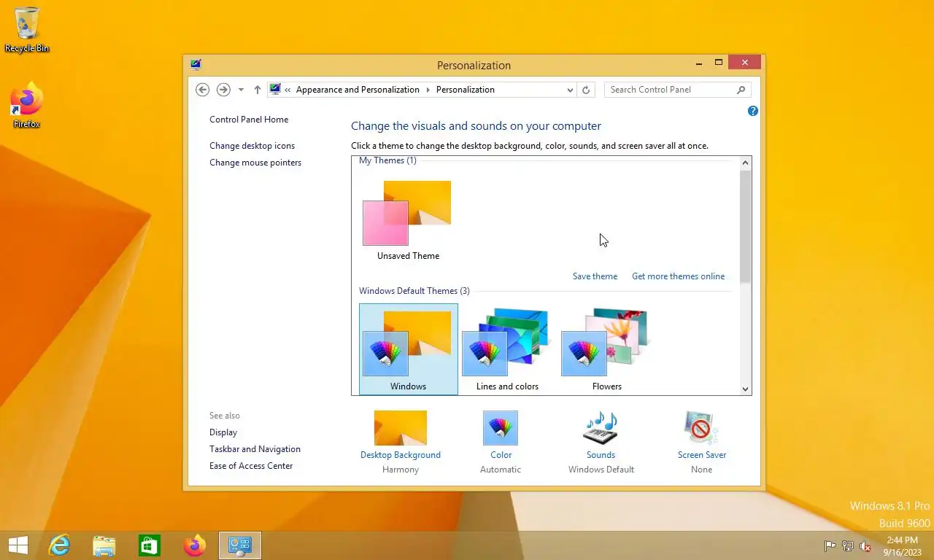The image size is (934, 560).
Task: Open the Display link
Action: click(x=223, y=432)
